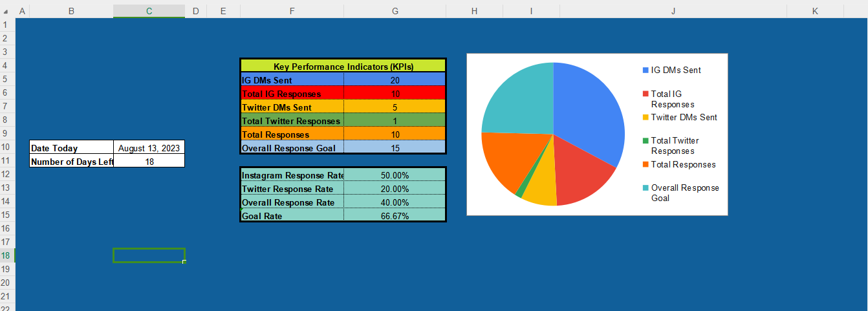The width and height of the screenshot is (868, 311).
Task: Select column F header
Action: 292,11
